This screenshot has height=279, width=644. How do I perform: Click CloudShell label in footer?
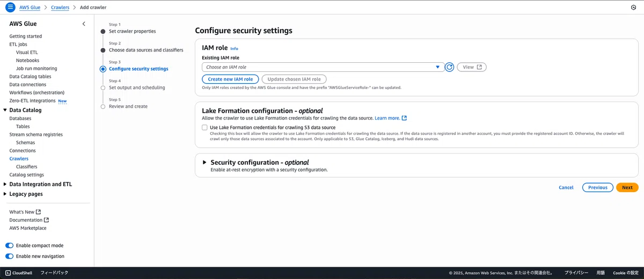click(x=22, y=273)
